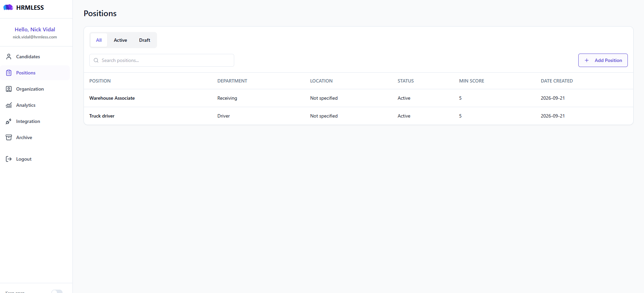Switch to the All tab
This screenshot has height=293, width=644.
pos(99,40)
